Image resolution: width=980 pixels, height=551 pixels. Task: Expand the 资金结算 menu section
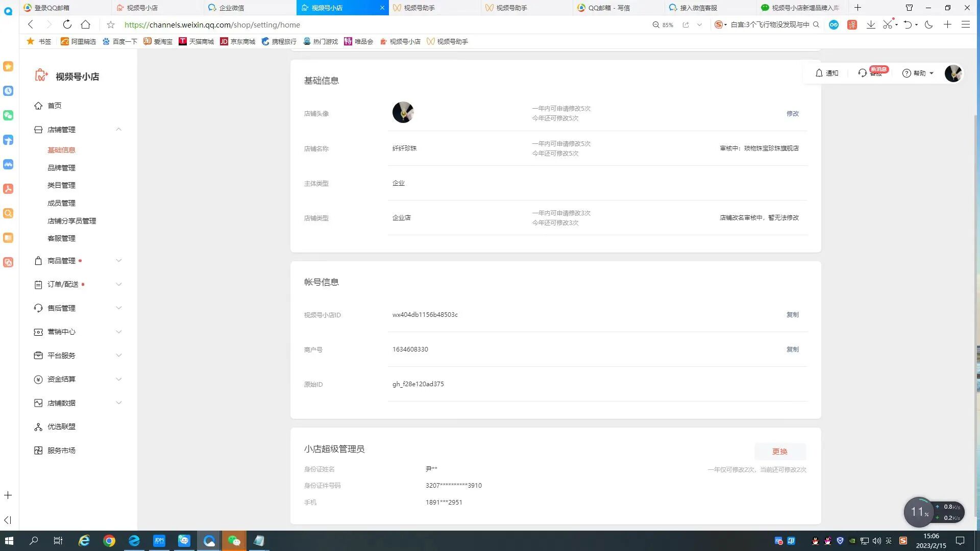tap(118, 379)
